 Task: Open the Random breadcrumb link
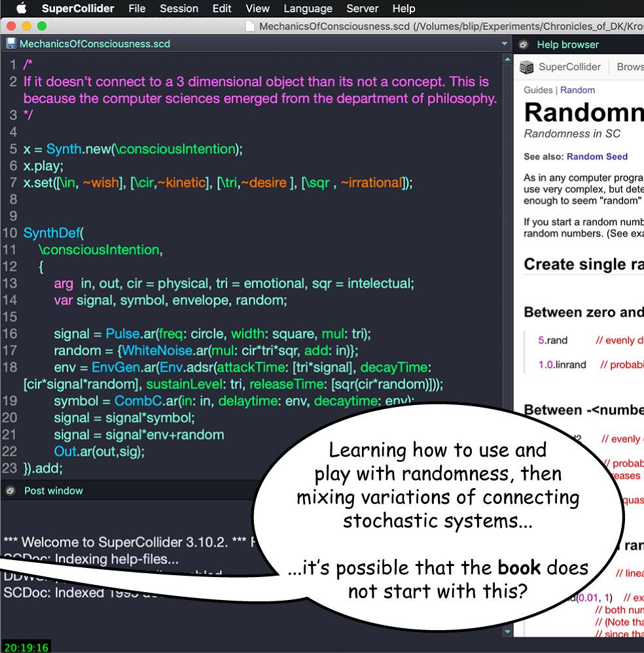[x=577, y=90]
